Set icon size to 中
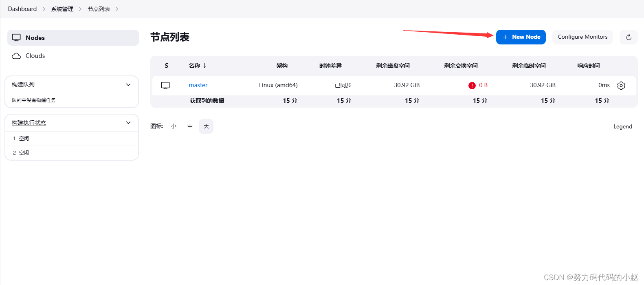The image size is (644, 285). pos(190,126)
